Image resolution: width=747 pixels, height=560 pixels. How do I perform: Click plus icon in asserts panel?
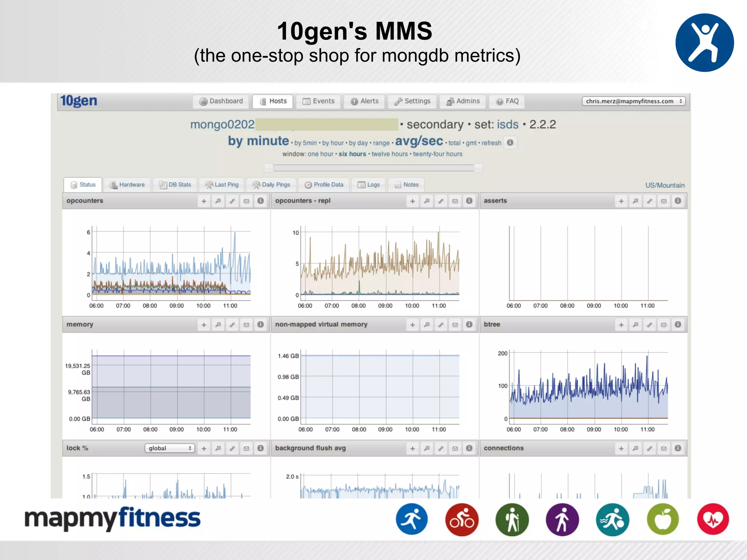click(621, 201)
